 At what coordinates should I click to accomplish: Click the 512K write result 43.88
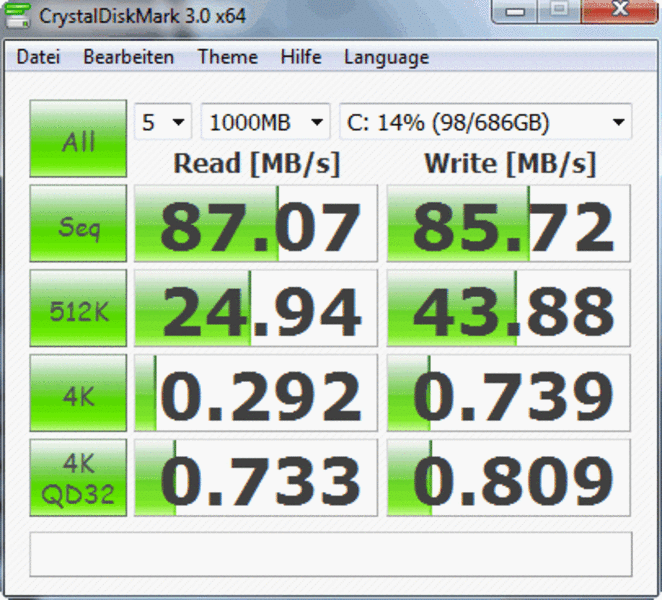click(508, 308)
